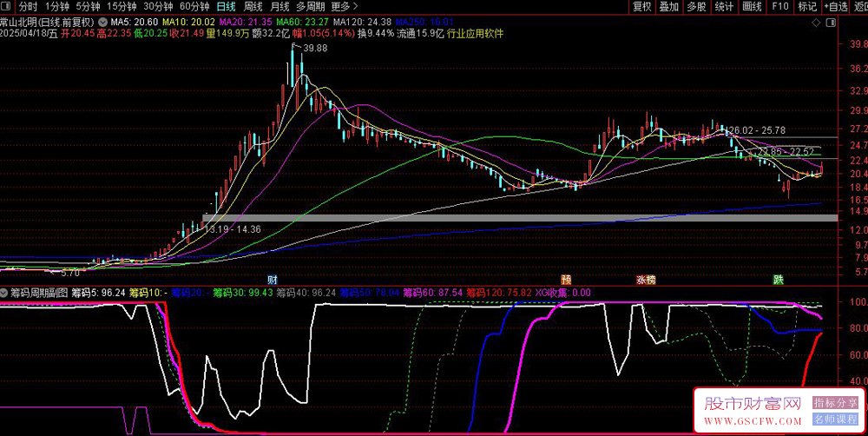
Task: Click the 涨榜 marker on timeline
Action: pyautogui.click(x=646, y=279)
